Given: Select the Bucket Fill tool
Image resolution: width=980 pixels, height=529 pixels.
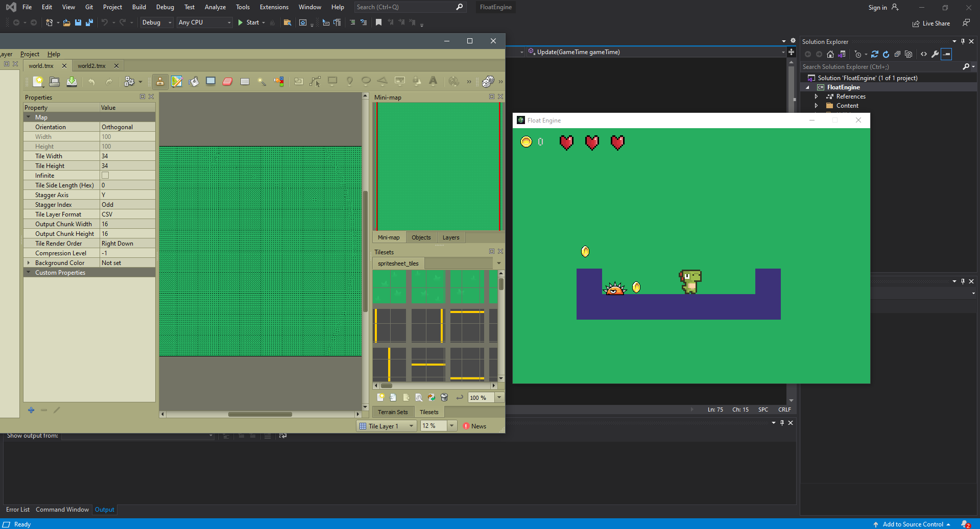Looking at the screenshot, I should click(x=194, y=81).
